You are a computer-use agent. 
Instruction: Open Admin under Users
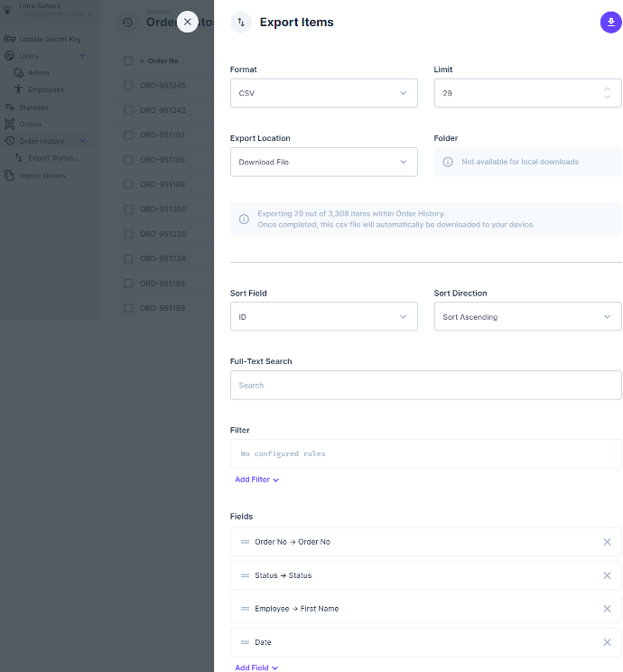[39, 73]
